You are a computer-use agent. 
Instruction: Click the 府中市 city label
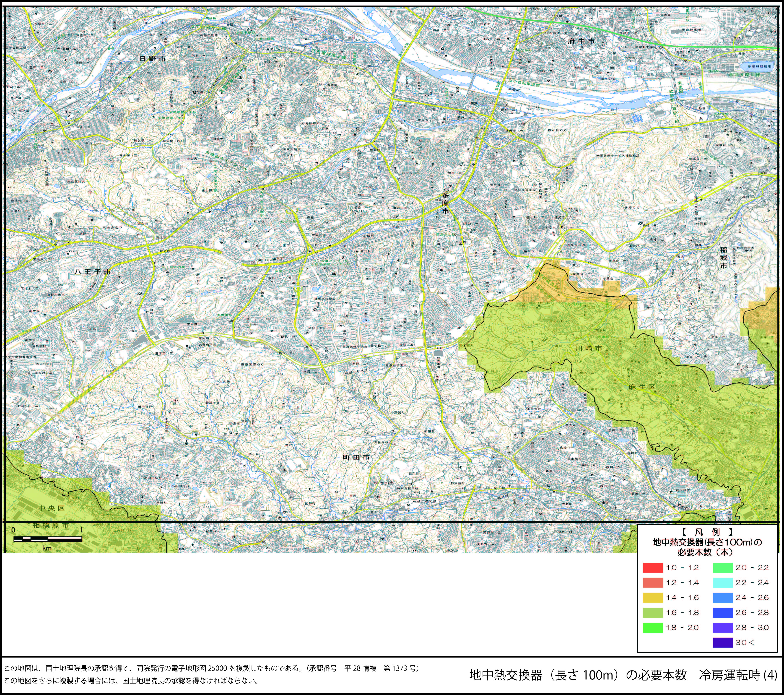tap(581, 41)
